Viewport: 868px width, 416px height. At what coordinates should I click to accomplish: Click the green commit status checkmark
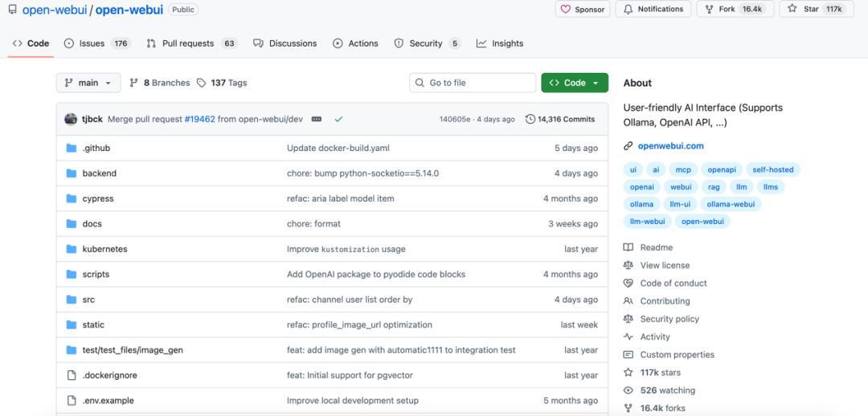(338, 120)
